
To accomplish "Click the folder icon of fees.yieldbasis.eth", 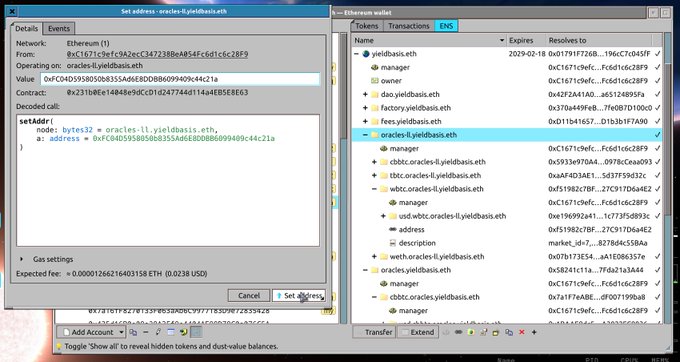I will click(x=375, y=121).
